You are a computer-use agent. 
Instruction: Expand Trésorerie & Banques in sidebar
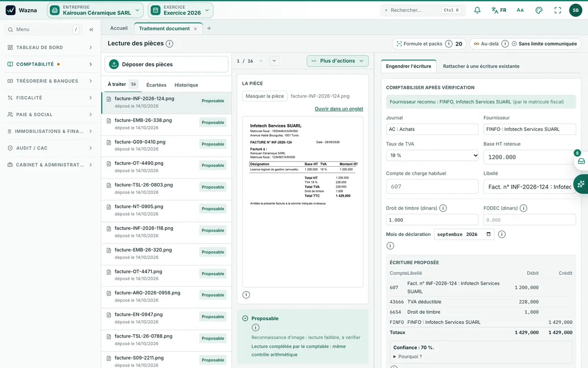pyautogui.click(x=50, y=81)
